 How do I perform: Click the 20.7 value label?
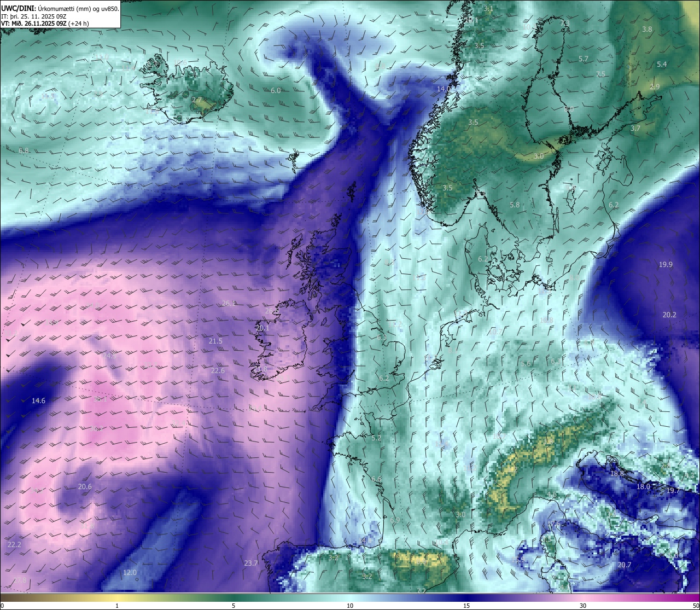tap(625, 565)
